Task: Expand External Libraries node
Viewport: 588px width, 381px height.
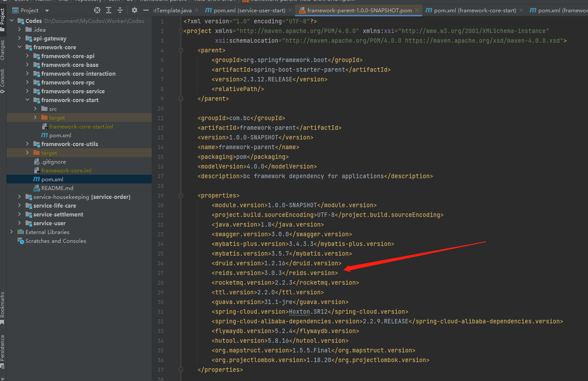Action: point(12,232)
